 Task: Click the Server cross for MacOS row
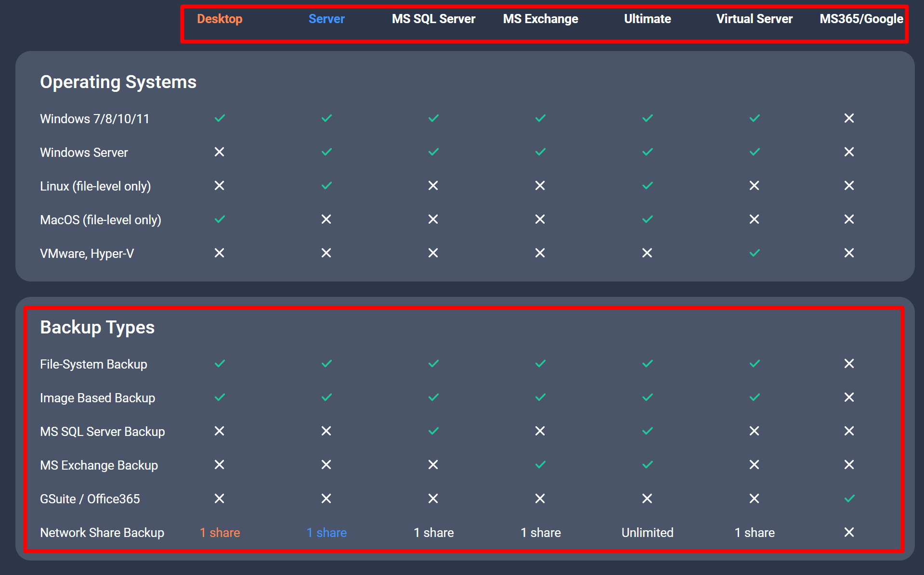point(326,219)
